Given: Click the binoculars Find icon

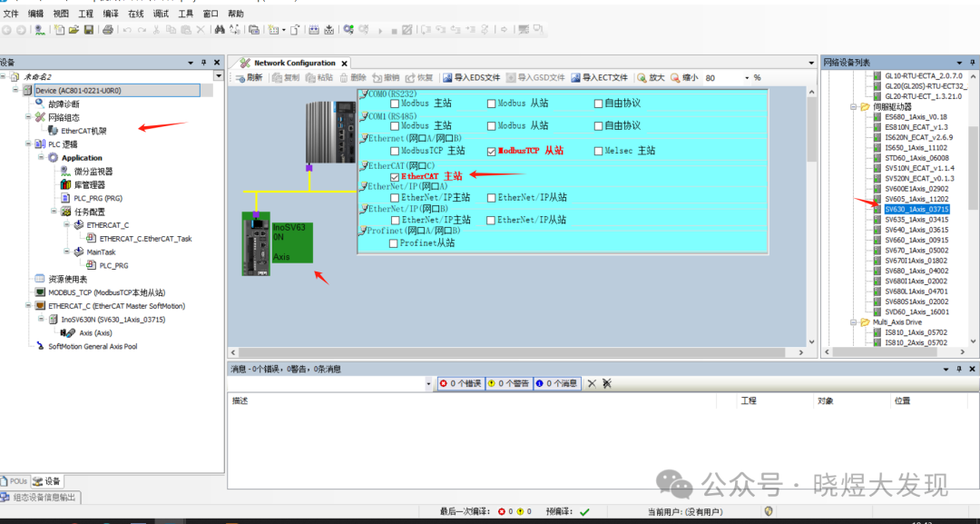Looking at the screenshot, I should 219,30.
